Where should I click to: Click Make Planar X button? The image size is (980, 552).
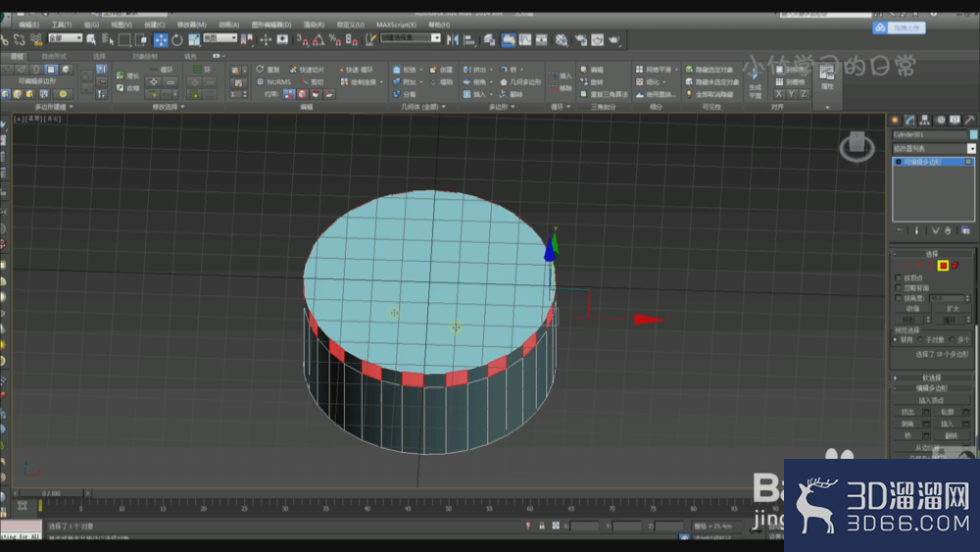tap(778, 94)
